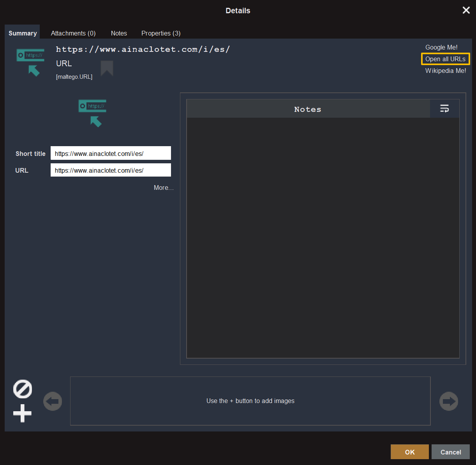Go to next image with right arrow
This screenshot has width=476, height=465.
(x=449, y=401)
